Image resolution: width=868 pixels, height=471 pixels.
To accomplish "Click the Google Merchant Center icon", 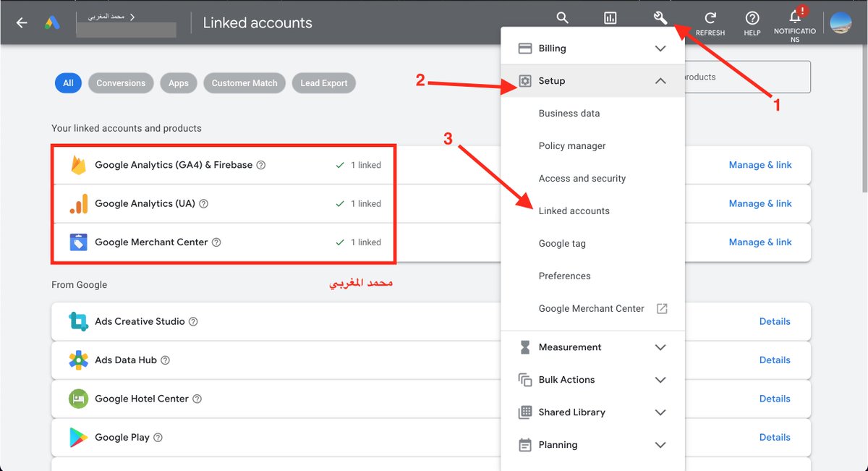I will pos(79,242).
